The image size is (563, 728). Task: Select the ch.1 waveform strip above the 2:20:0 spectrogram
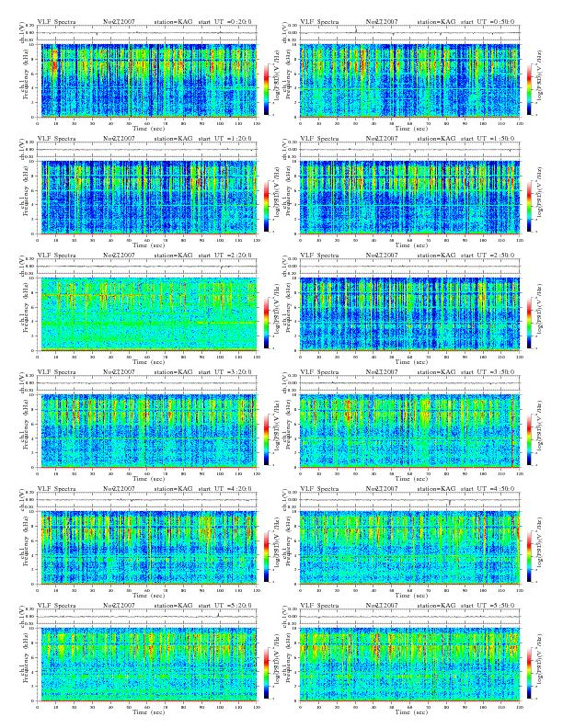pos(147,267)
